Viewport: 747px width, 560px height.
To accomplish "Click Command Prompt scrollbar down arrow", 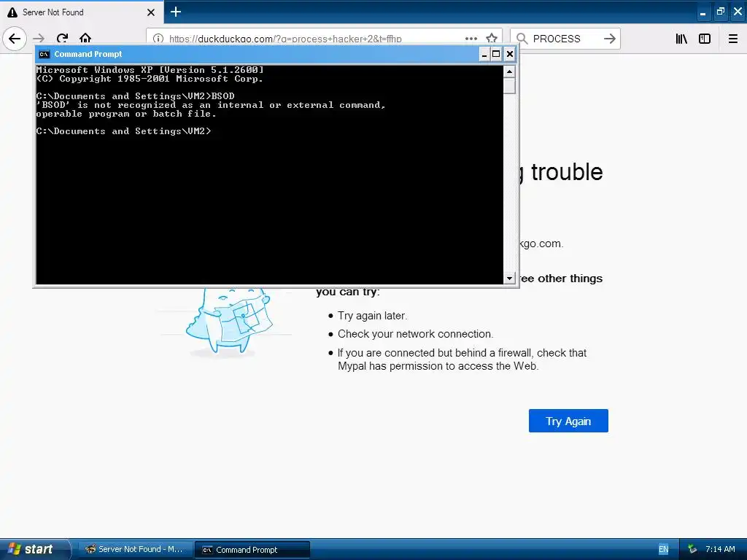I will 509,278.
